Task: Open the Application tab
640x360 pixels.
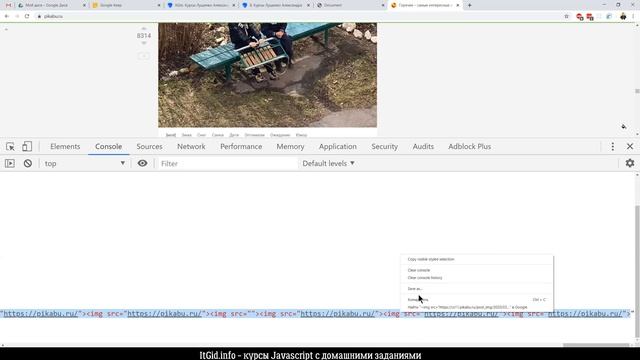Action: 338,147
